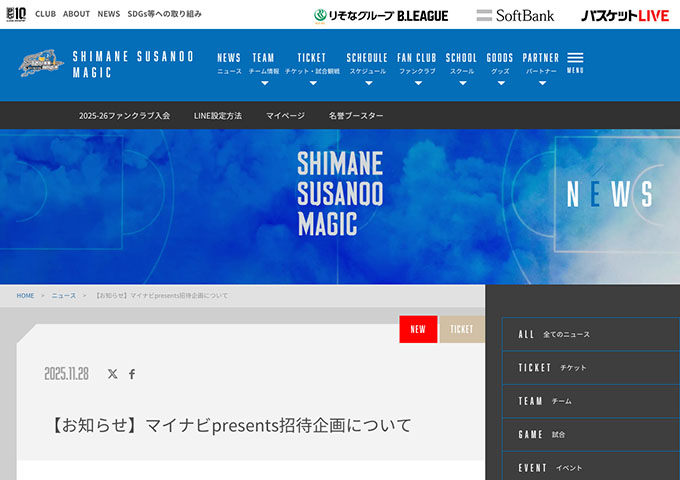Open TEAM チーム情報 nav item
Image resolution: width=680 pixels, height=480 pixels.
click(x=264, y=63)
